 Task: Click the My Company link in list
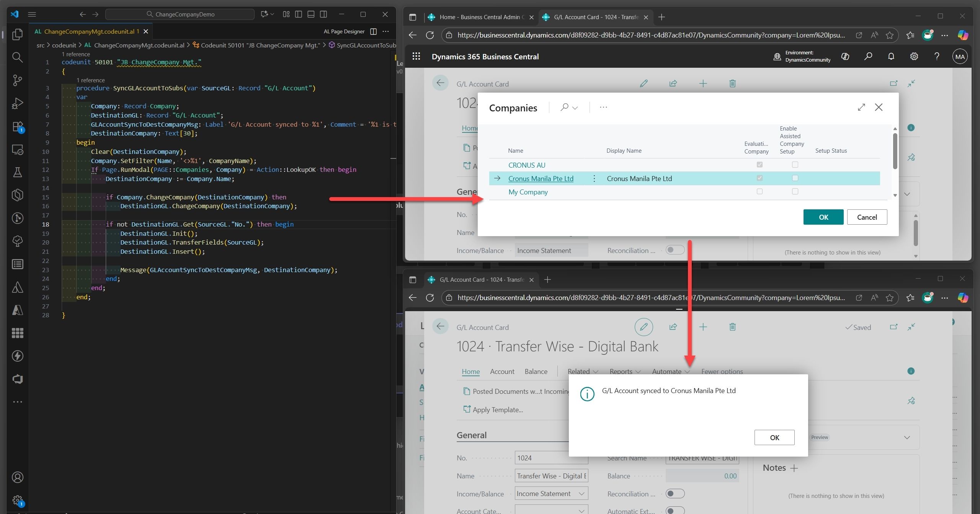[x=528, y=192]
